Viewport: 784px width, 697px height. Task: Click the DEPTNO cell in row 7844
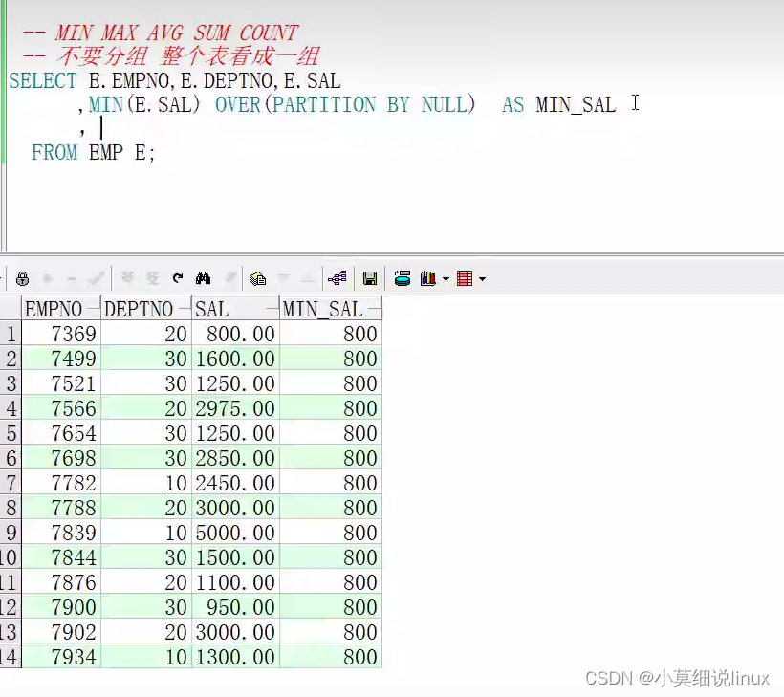click(146, 557)
